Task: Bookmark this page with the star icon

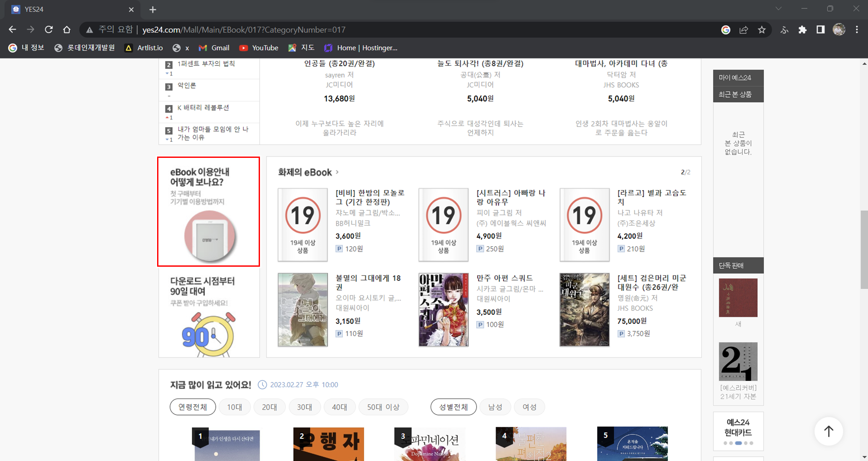Action: click(762, 29)
